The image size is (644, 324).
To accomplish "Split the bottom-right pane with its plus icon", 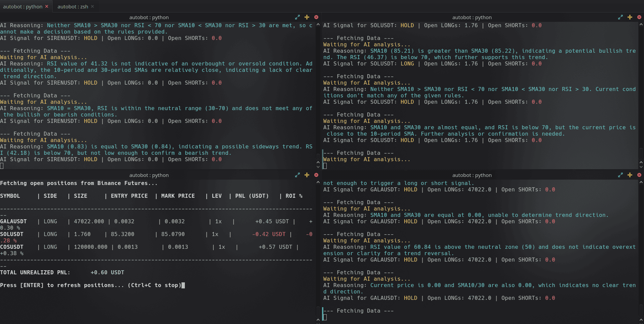I will 629,175.
